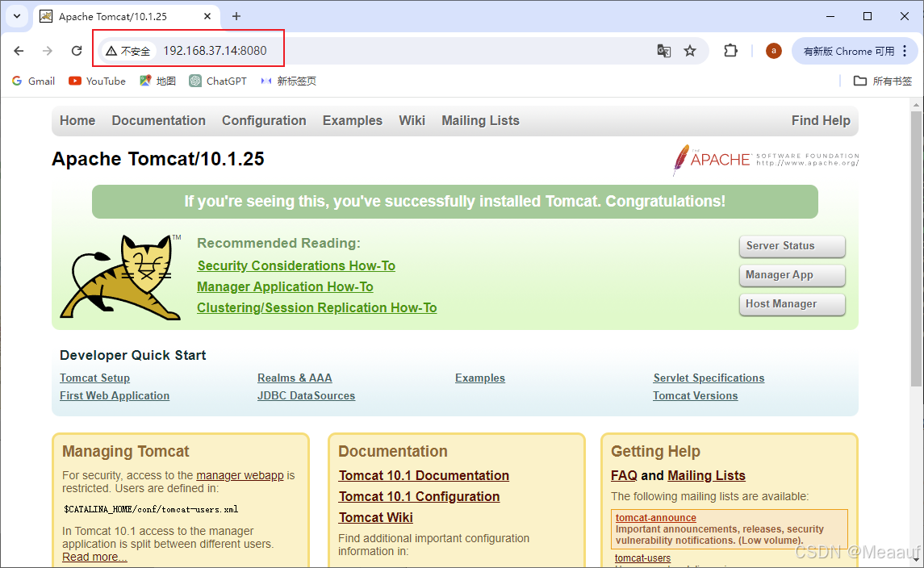
Task: Expand the tab search dropdown
Action: pos(17,16)
